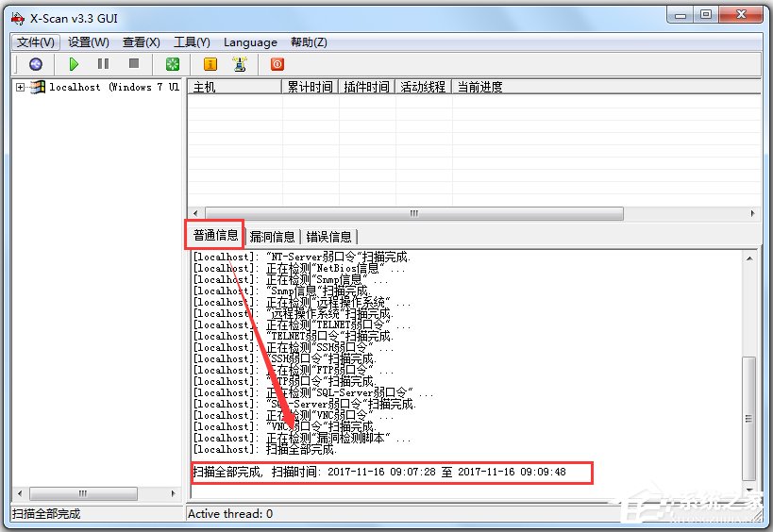Click tree panel scroll right arrow
This screenshot has height=532, width=773.
click(x=173, y=493)
